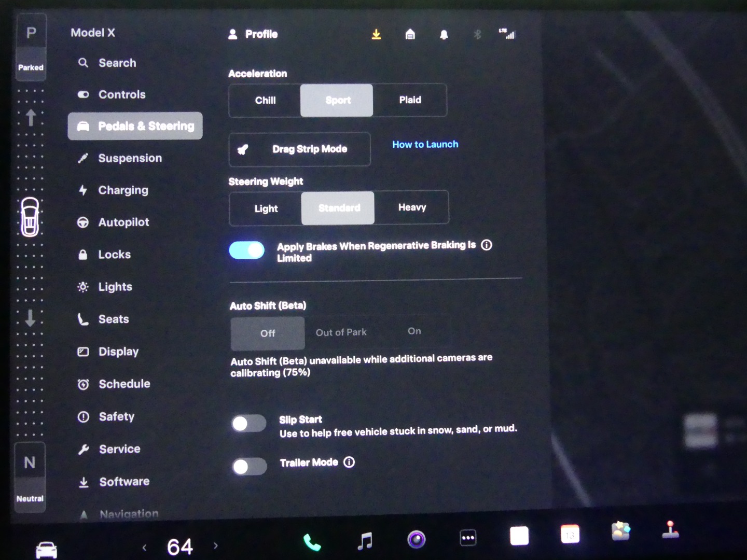Decrease temperature with left chevron
747x560 pixels.
(x=144, y=548)
